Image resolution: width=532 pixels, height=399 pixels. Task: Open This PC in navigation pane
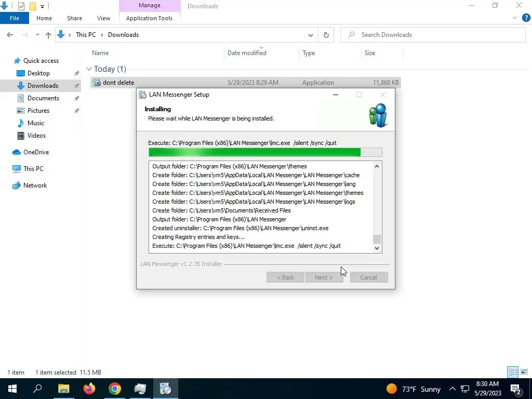pyautogui.click(x=33, y=169)
